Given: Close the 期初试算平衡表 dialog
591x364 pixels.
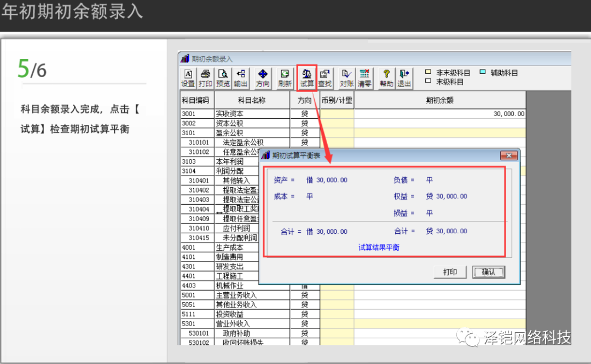Looking at the screenshot, I should pyautogui.click(x=509, y=155).
